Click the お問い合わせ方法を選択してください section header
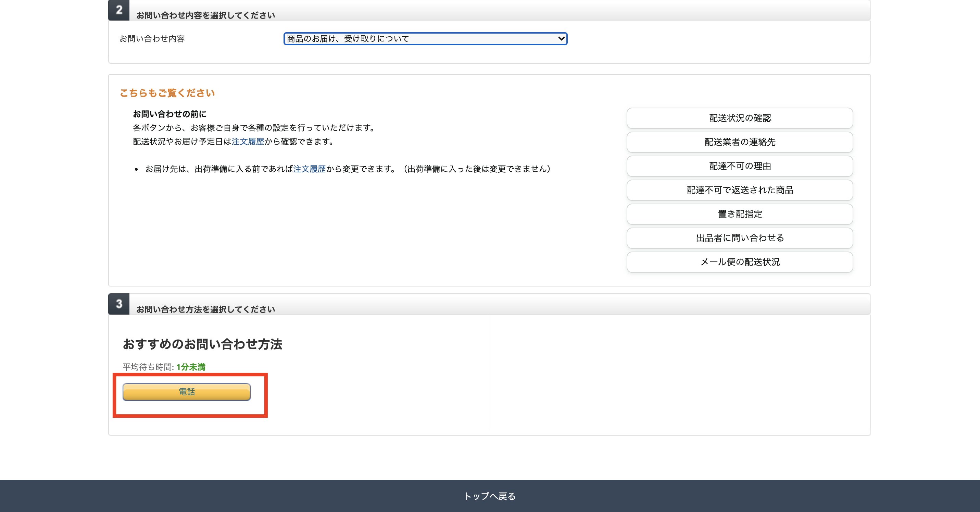 click(205, 309)
